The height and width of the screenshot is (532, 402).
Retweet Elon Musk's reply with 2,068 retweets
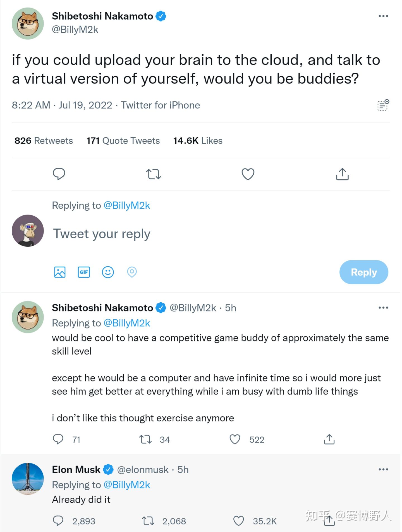tap(148, 521)
